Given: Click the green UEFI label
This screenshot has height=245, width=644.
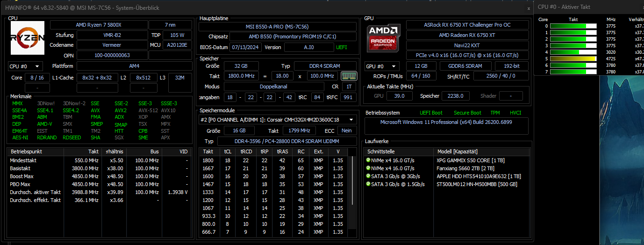Looking at the screenshot, I should [341, 47].
